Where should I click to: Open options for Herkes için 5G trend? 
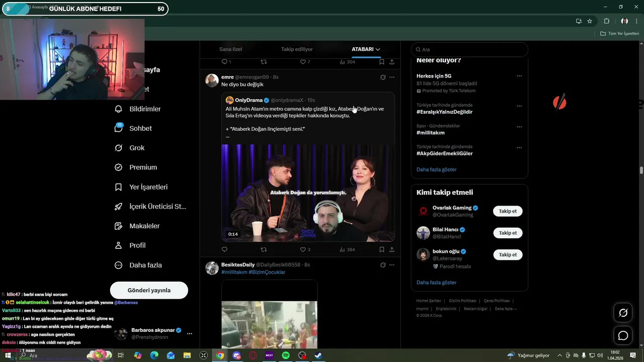519,76
